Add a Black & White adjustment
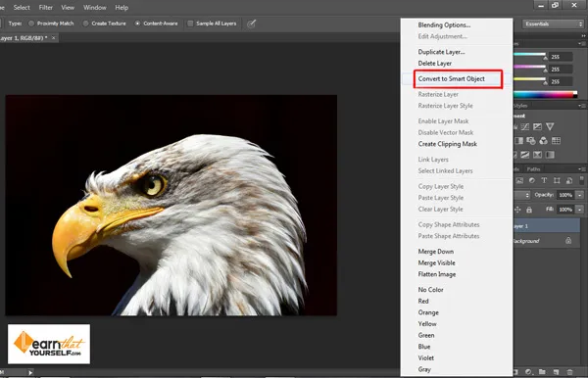The width and height of the screenshot is (588, 378). tap(519, 141)
